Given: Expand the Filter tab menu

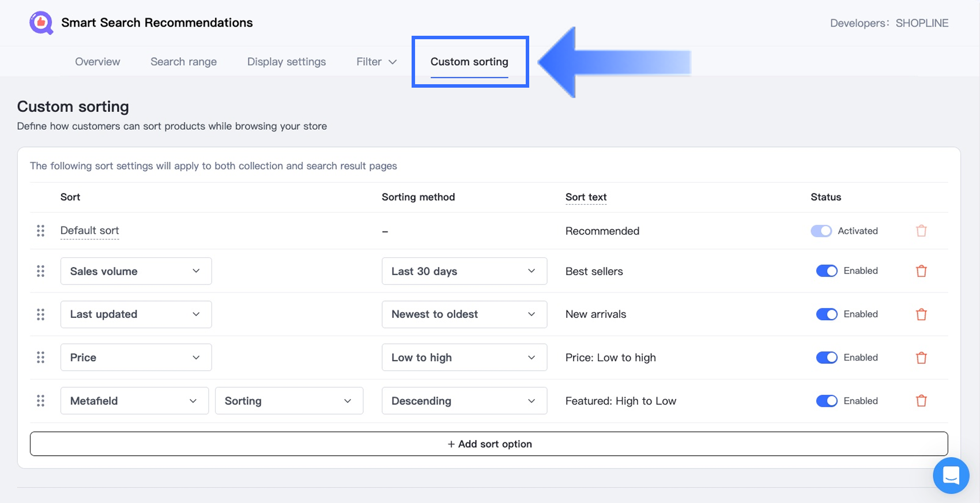Looking at the screenshot, I should [x=376, y=62].
